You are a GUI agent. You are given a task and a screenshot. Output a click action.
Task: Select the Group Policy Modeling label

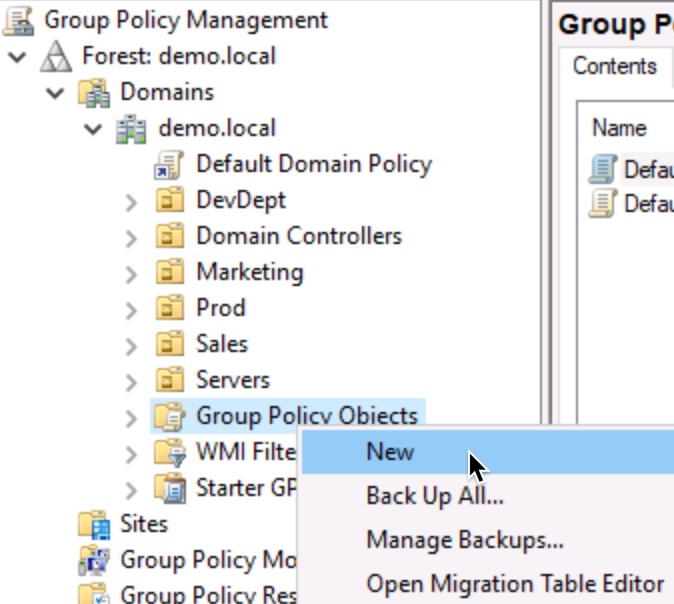click(208, 561)
